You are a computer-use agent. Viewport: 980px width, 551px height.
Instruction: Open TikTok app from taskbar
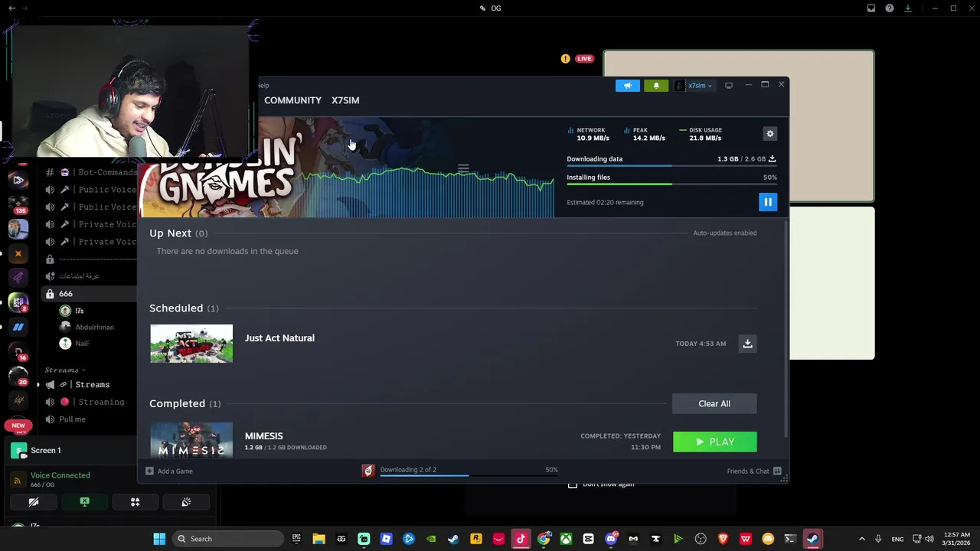[x=521, y=539]
